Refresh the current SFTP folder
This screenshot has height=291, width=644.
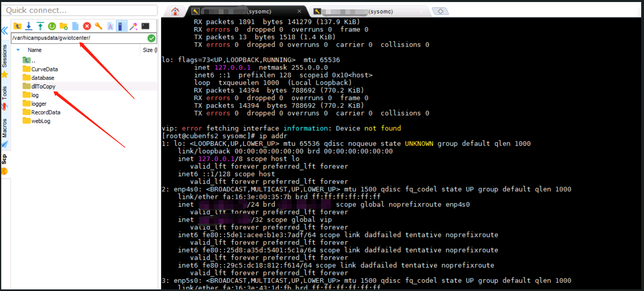pos(52,26)
